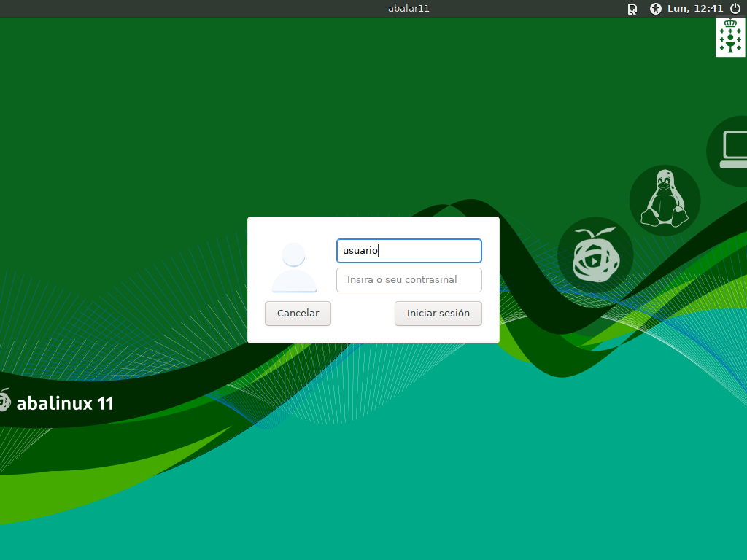
Task: Select the user avatar silhouette
Action: pyautogui.click(x=294, y=267)
